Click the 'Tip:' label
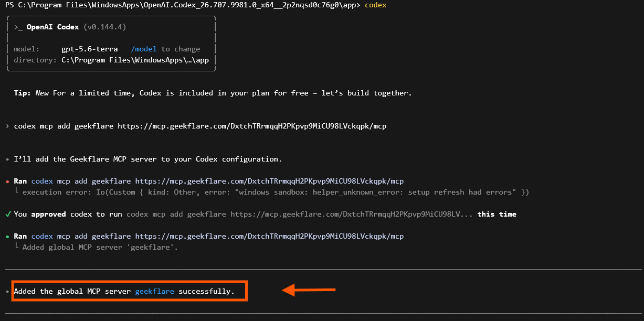The height and width of the screenshot is (321, 644). (23, 93)
